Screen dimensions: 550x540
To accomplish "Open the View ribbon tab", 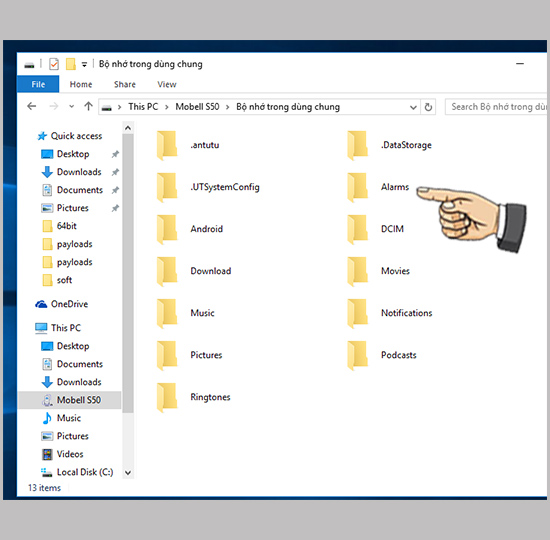I will pos(167,85).
